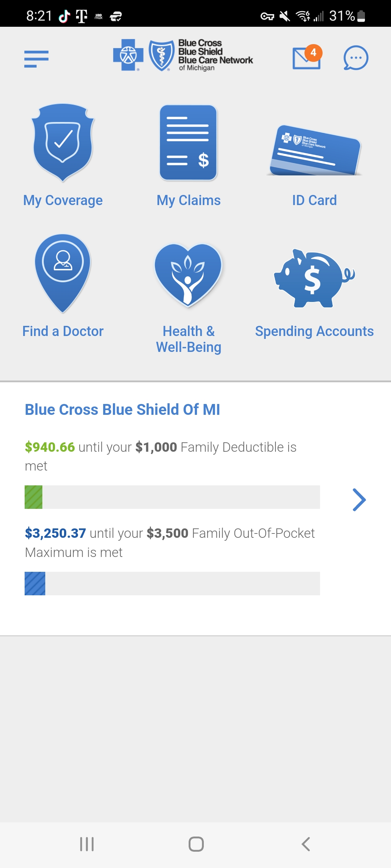Viewport: 391px width, 868px height.
Task: Open the mail inbox with 4 notifications
Action: pos(307,58)
